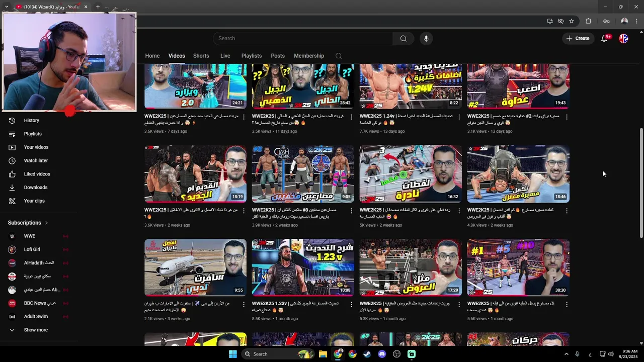The image size is (644, 362).
Task: Click the page vertical scrollbar
Action: click(x=641, y=183)
